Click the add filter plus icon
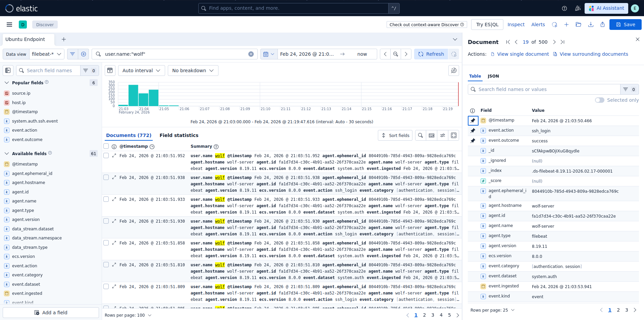This screenshot has width=644, height=320. pyautogui.click(x=84, y=54)
